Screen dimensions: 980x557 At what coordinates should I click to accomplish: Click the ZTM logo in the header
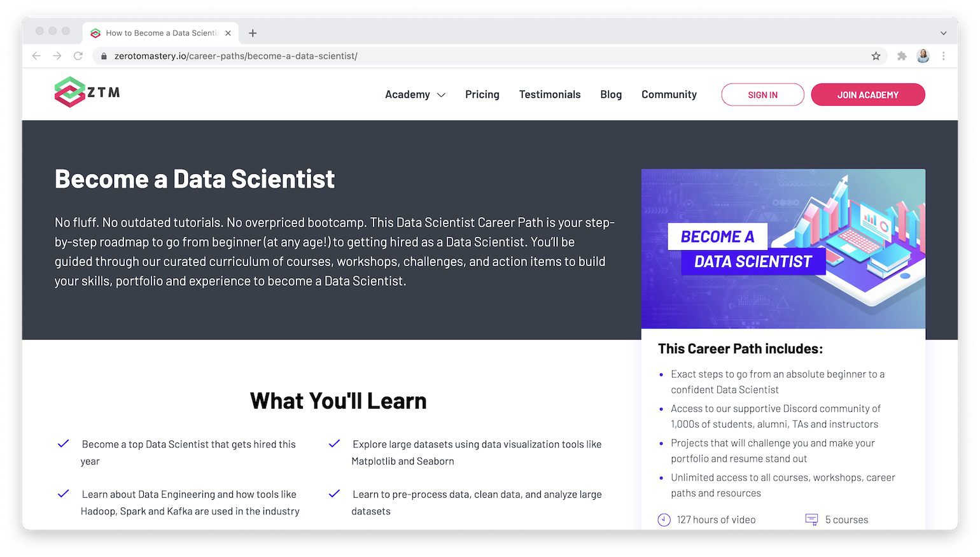(x=86, y=92)
